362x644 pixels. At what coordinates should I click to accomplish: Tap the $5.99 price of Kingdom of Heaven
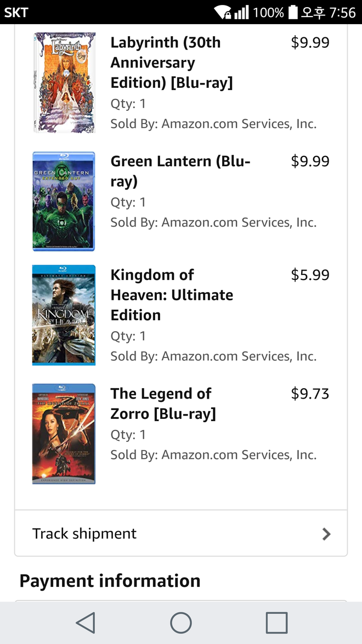pyautogui.click(x=310, y=275)
